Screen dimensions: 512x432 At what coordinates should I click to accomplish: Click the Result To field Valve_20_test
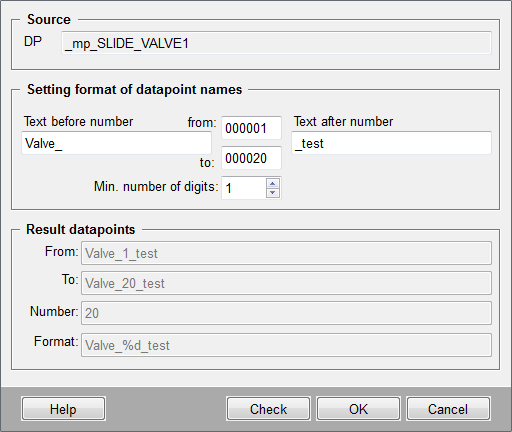click(x=286, y=283)
